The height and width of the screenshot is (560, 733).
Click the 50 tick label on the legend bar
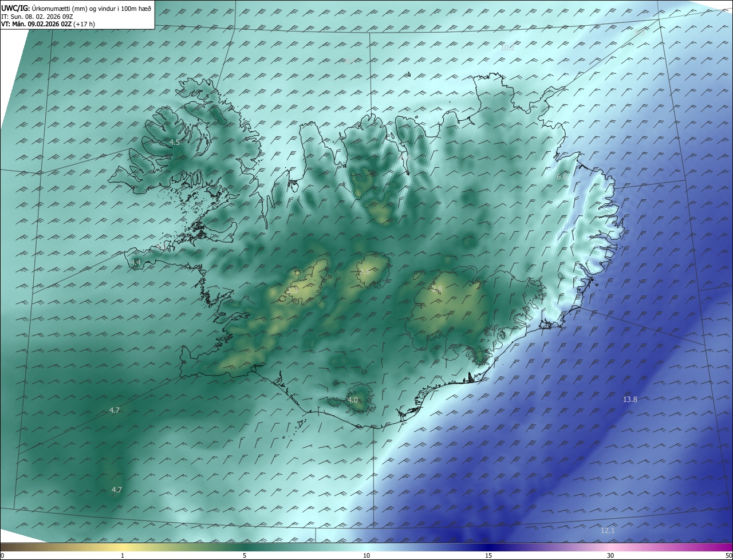[728, 555]
